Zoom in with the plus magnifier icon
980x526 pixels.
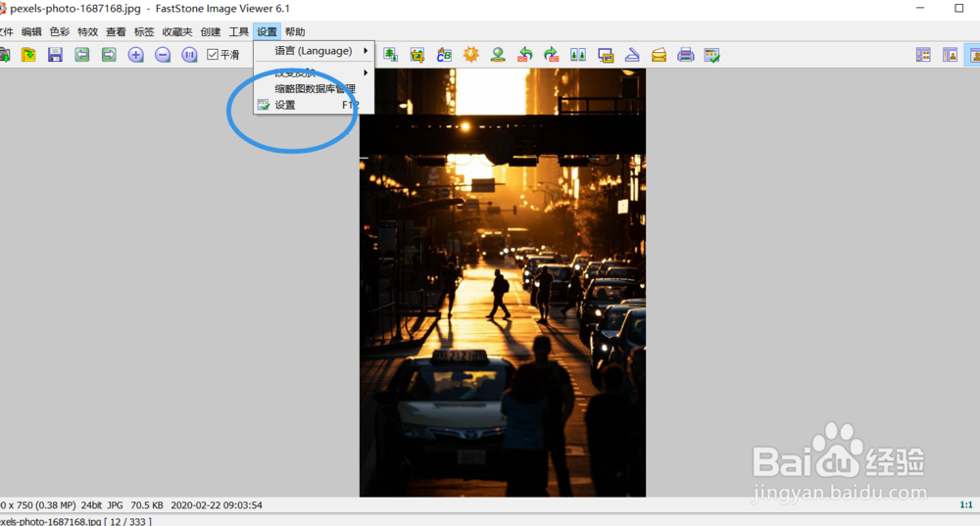tap(135, 55)
